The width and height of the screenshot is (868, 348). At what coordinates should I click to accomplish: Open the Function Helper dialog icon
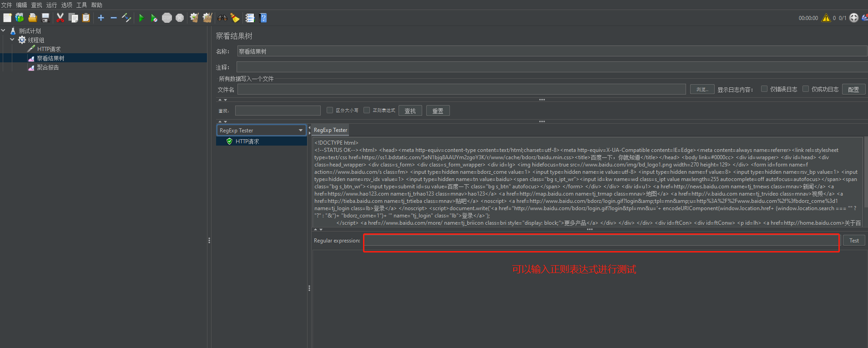[x=250, y=18]
